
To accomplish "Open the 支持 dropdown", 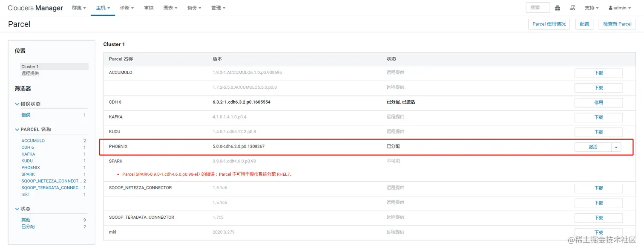I will point(592,8).
